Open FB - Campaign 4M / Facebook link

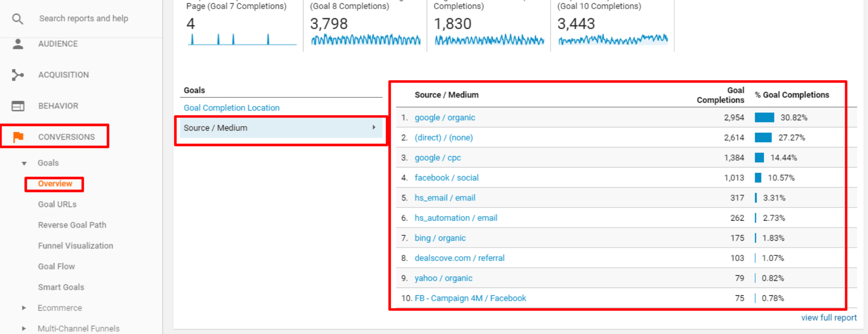470,298
